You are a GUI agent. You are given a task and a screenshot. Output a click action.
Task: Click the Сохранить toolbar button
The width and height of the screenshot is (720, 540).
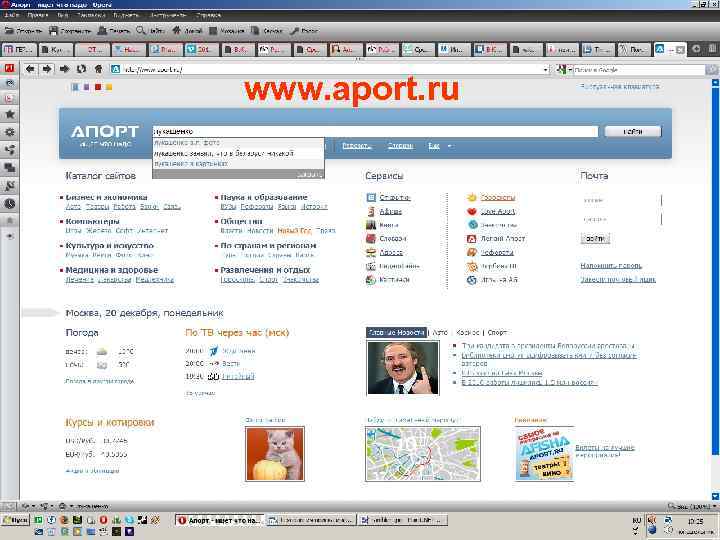[x=70, y=31]
